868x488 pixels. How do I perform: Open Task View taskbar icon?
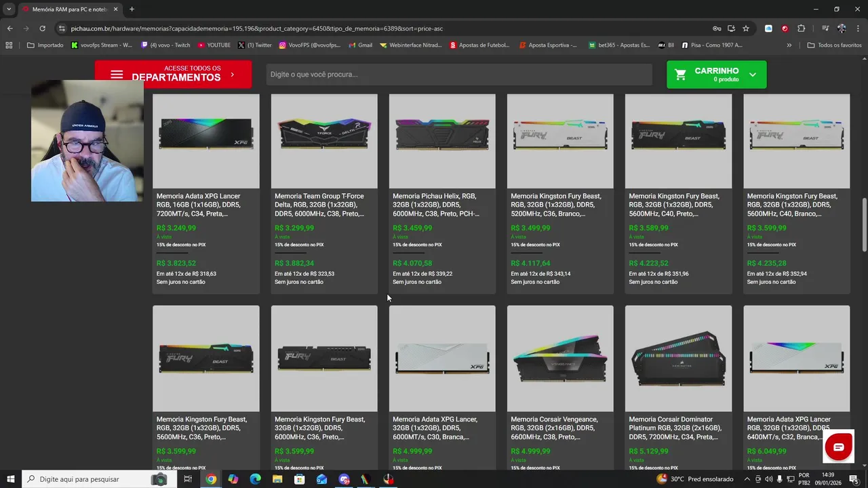click(x=188, y=479)
